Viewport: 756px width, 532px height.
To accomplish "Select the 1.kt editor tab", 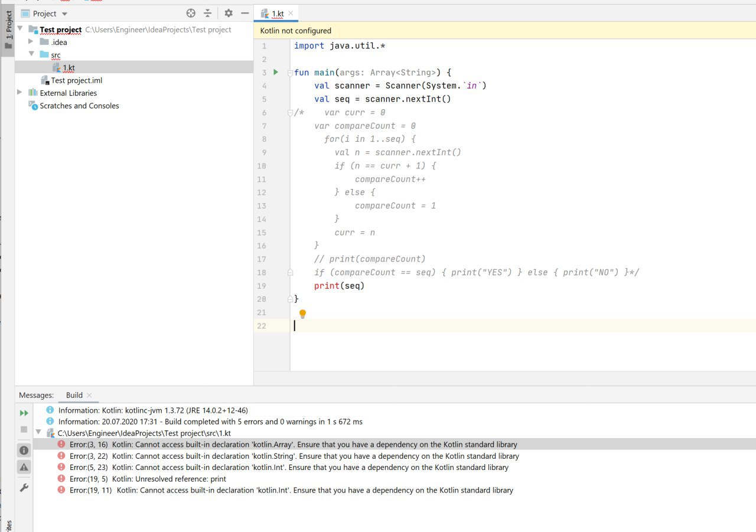I will point(278,13).
